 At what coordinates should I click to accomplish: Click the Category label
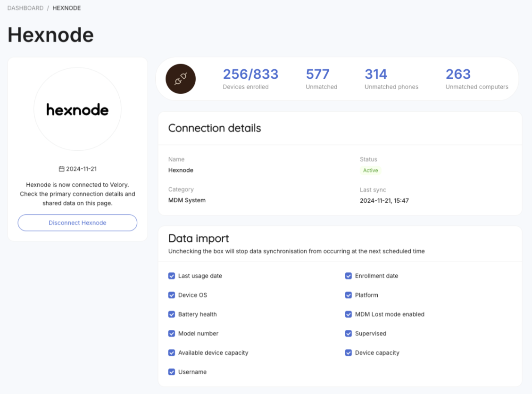pos(181,189)
